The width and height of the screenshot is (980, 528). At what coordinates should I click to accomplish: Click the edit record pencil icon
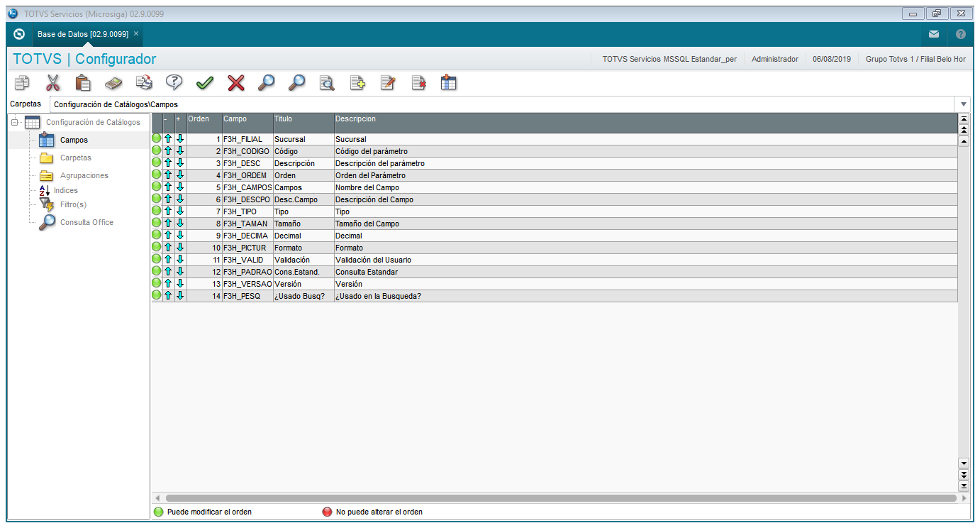(x=388, y=83)
